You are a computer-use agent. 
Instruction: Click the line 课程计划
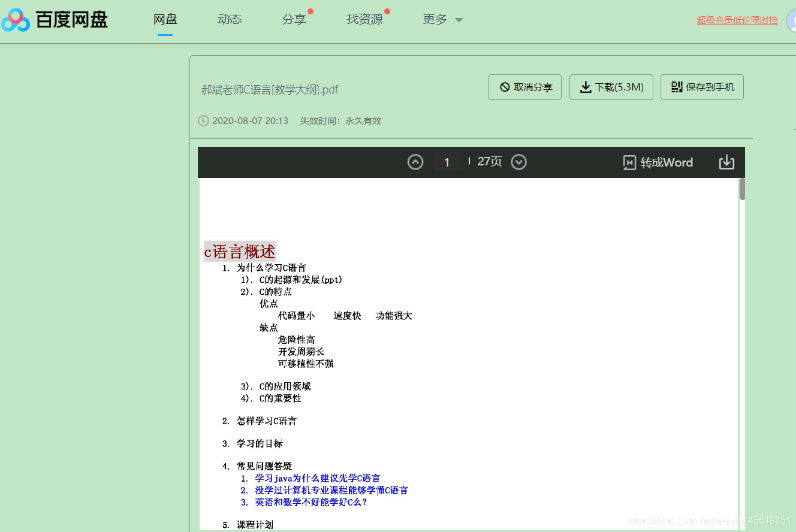coord(255,525)
